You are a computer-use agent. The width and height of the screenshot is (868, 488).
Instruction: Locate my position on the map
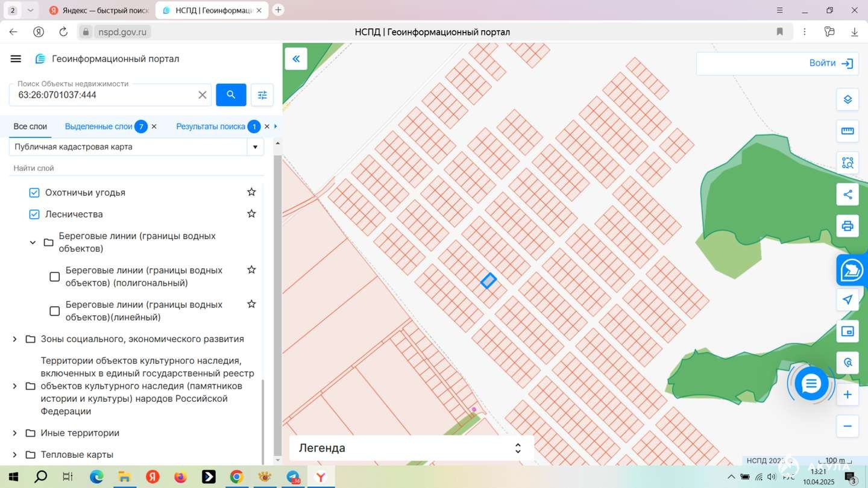(x=848, y=299)
